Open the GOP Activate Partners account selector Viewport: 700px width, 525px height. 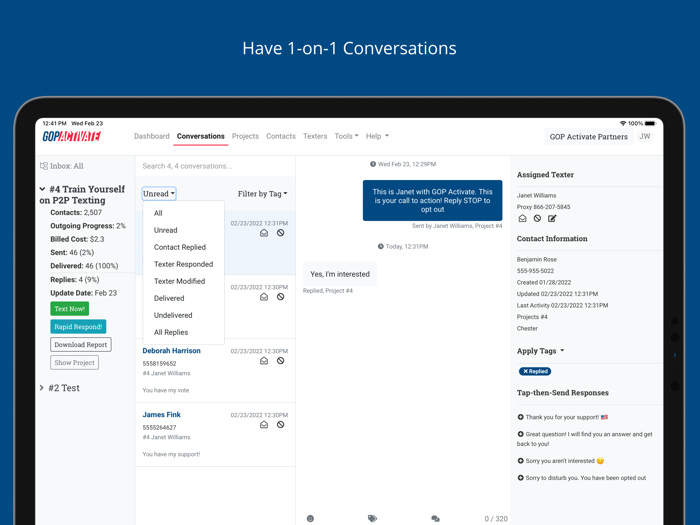click(x=588, y=137)
